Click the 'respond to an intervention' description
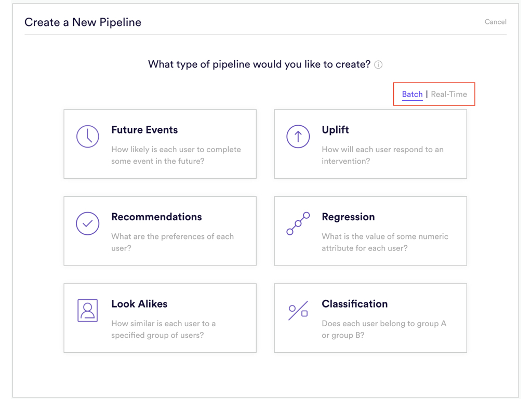 coord(382,155)
